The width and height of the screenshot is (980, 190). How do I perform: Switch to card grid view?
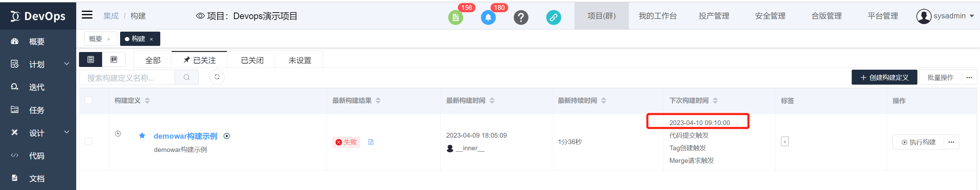click(114, 60)
